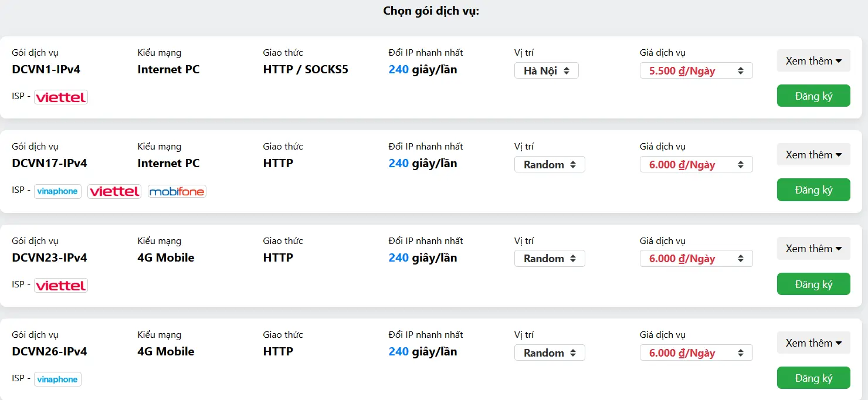Click the Mobifone logo in DCVN17-IPv4 package
Viewport: 868px width, 400px height.
pos(177,191)
